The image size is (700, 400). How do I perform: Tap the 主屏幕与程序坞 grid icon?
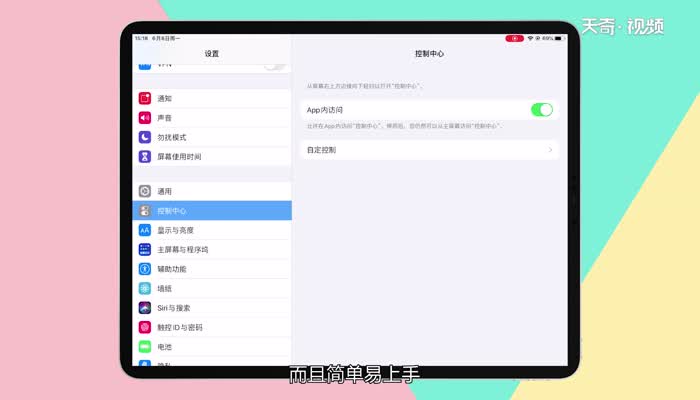pos(145,250)
